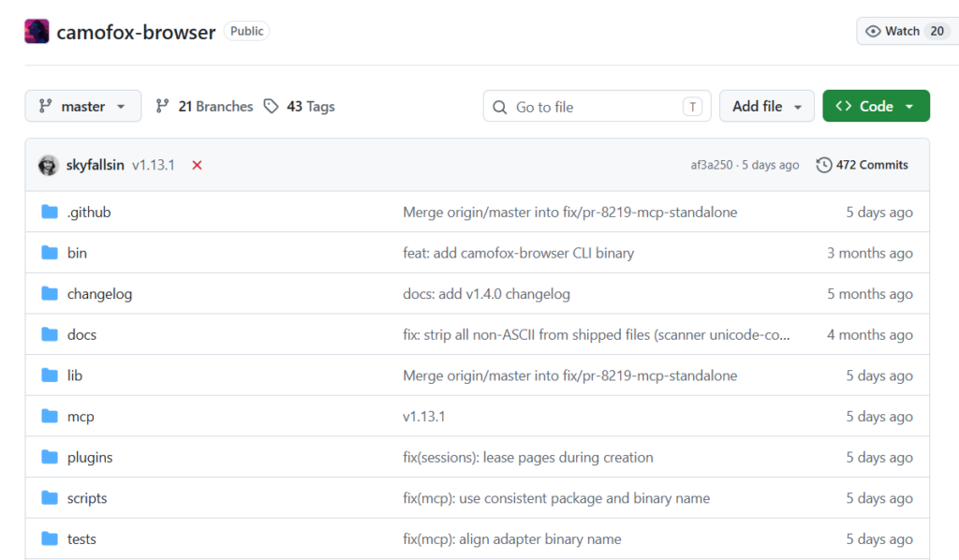Screen dimensions: 959x560
Task: Click the folder icon for scripts
Action: click(50, 498)
